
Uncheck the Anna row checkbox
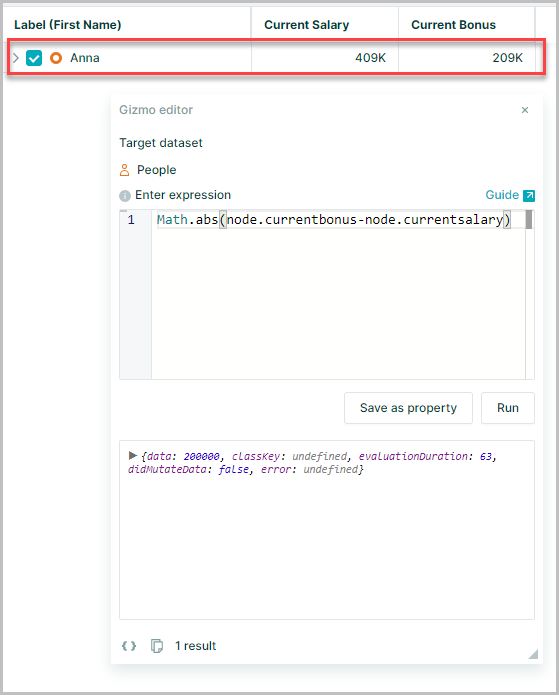34,58
